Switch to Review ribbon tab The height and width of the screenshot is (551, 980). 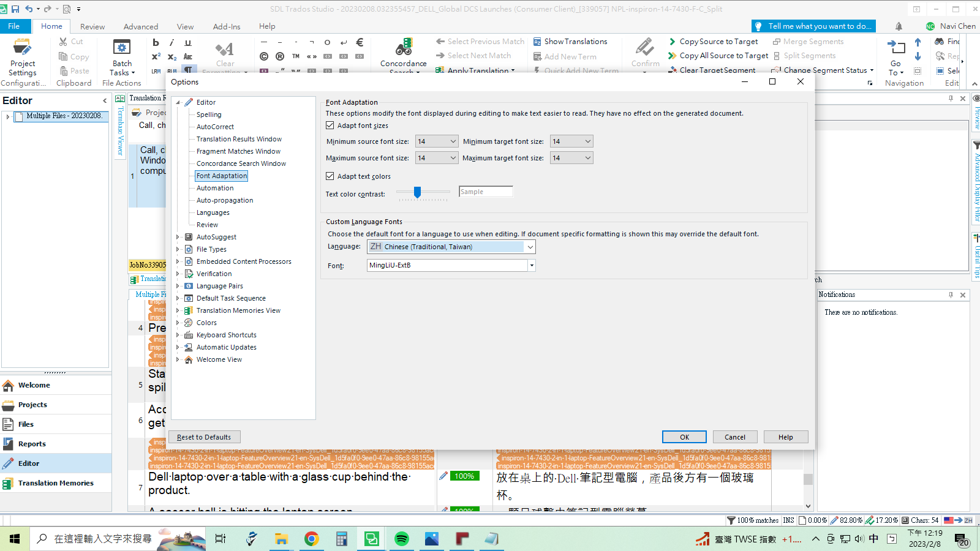(x=92, y=26)
